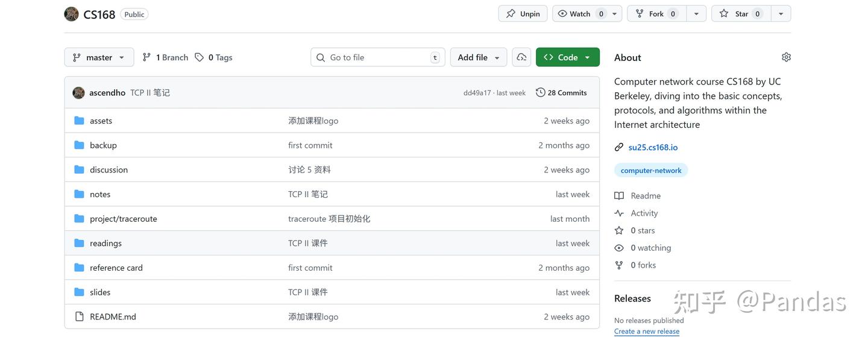Star the CS168 repository
This screenshot has width=868, height=337.
click(741, 14)
